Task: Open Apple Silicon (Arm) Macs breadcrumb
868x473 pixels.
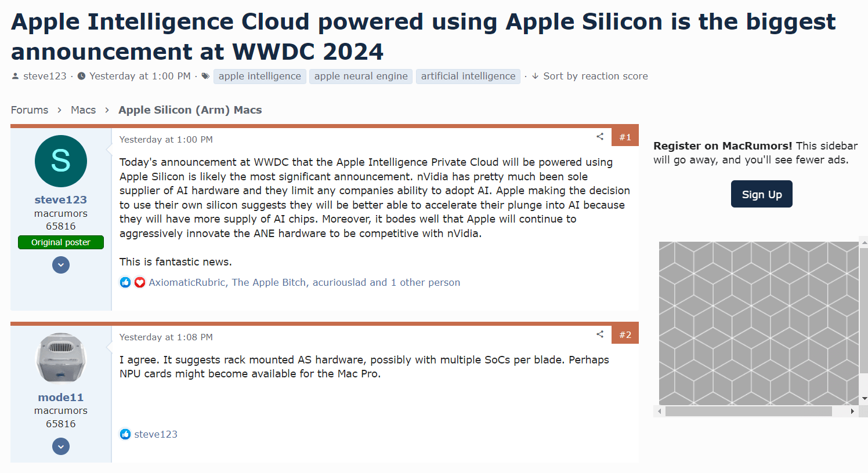Action: click(x=190, y=110)
